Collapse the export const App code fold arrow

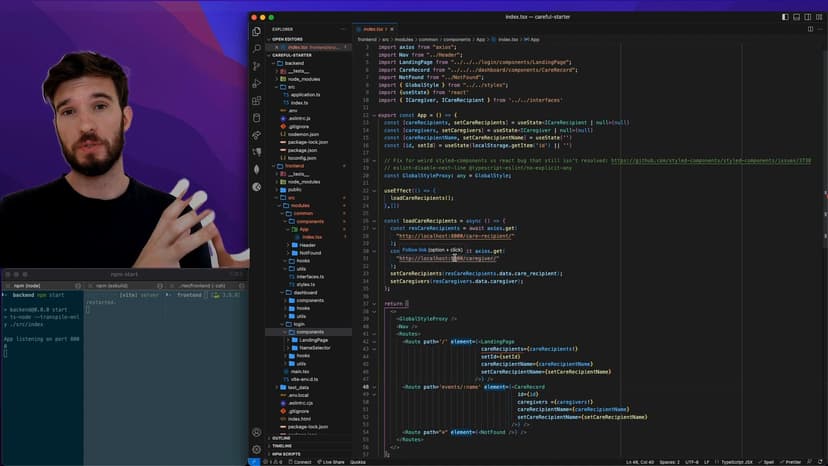373,115
